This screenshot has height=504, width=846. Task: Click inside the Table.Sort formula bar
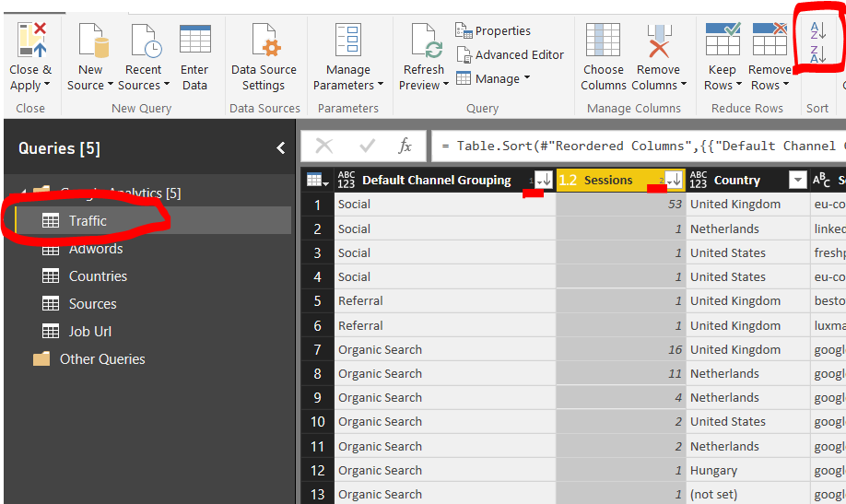point(639,146)
